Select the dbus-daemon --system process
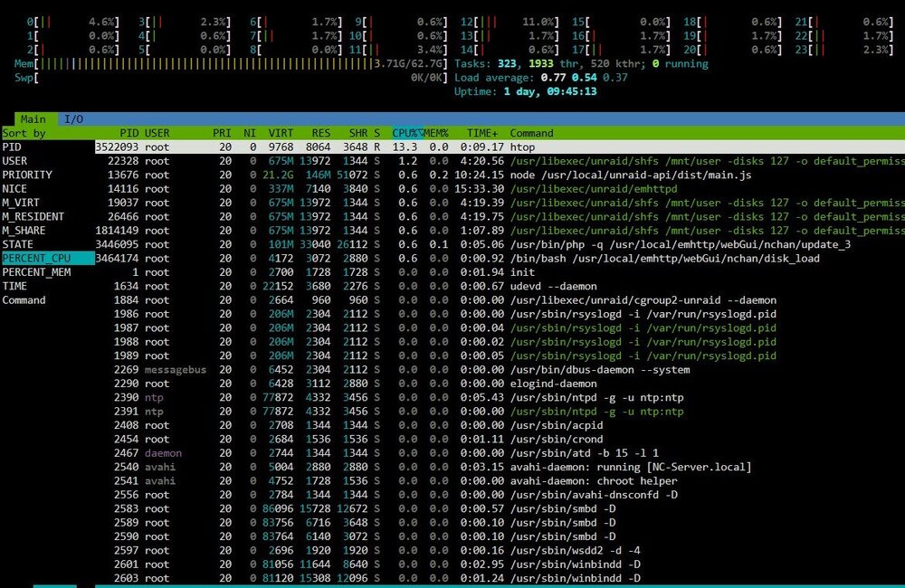 500,369
